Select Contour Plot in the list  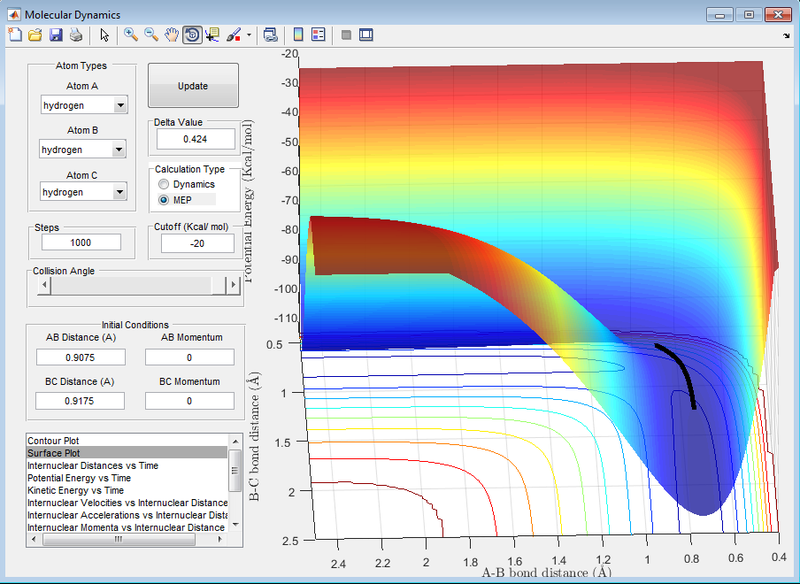point(127,440)
